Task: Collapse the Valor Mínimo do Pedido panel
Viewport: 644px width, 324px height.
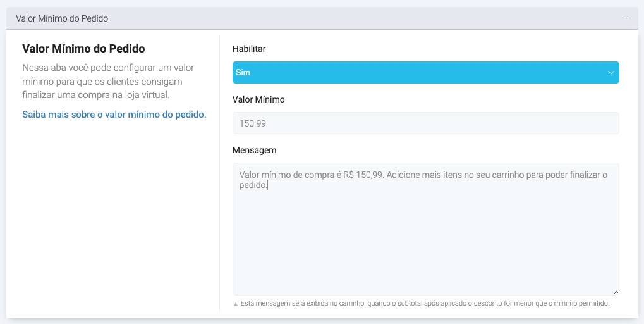Action: point(625,18)
